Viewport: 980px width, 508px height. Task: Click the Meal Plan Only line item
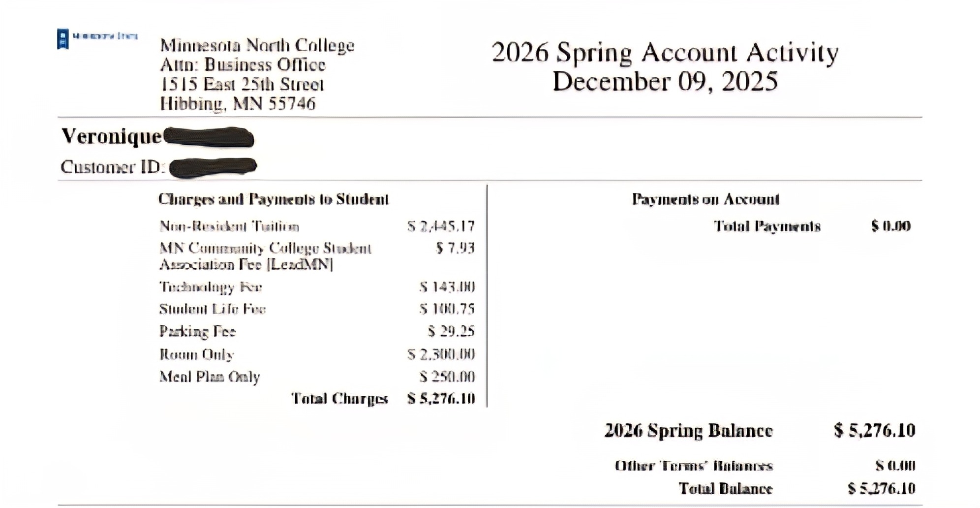coord(209,377)
